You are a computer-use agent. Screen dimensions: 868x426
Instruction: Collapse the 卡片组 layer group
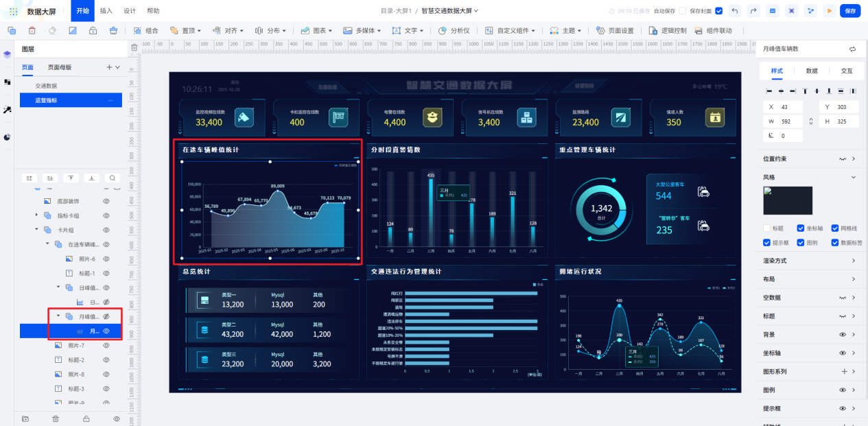click(36, 230)
